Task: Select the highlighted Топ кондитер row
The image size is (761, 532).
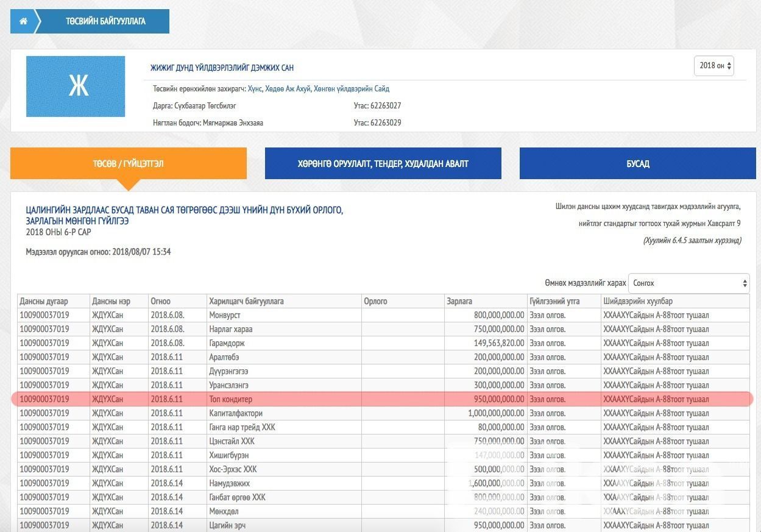Action: [230, 399]
